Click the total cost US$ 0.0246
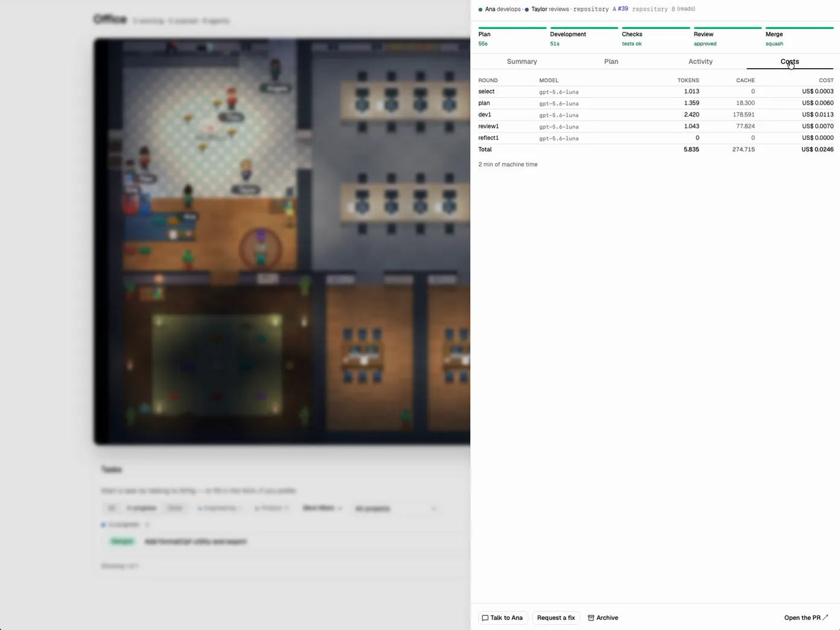 click(x=817, y=150)
